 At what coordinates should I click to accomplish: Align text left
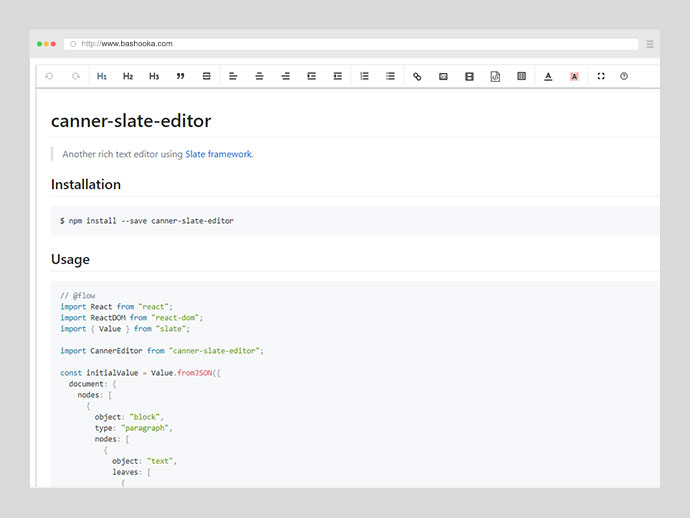click(233, 76)
